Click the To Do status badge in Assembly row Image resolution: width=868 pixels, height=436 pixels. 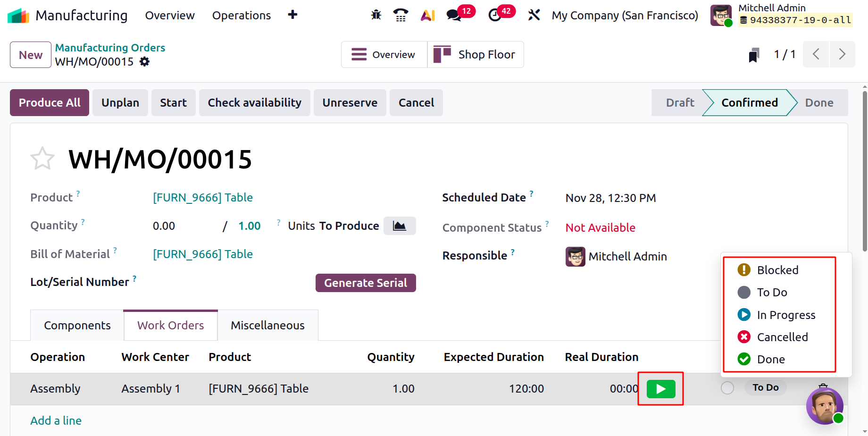765,387
